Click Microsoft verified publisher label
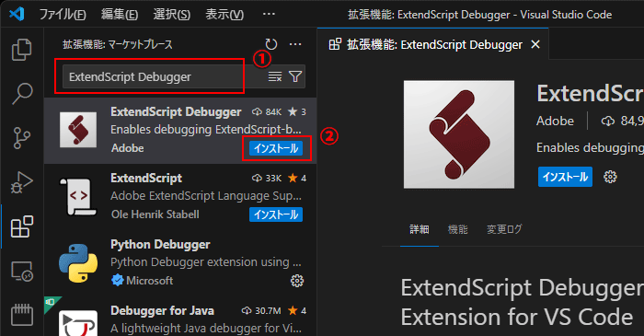Viewport: 644px width, 336px height. click(149, 281)
